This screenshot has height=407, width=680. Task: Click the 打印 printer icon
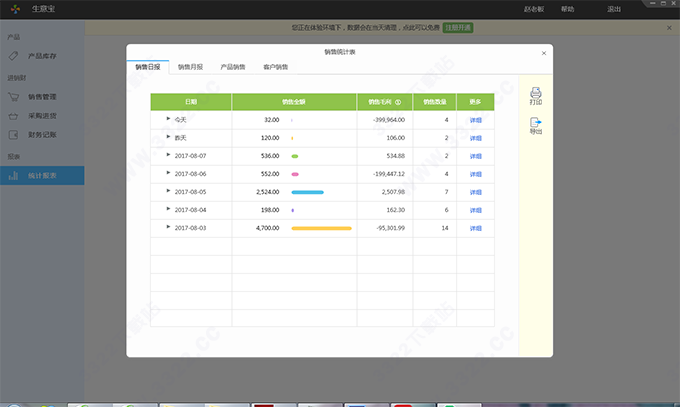[536, 92]
